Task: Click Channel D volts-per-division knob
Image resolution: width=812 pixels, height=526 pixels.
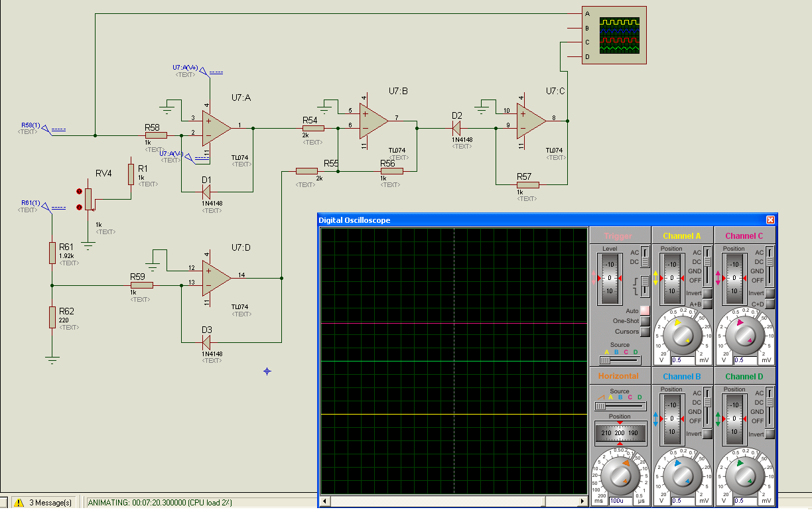Action: point(744,476)
